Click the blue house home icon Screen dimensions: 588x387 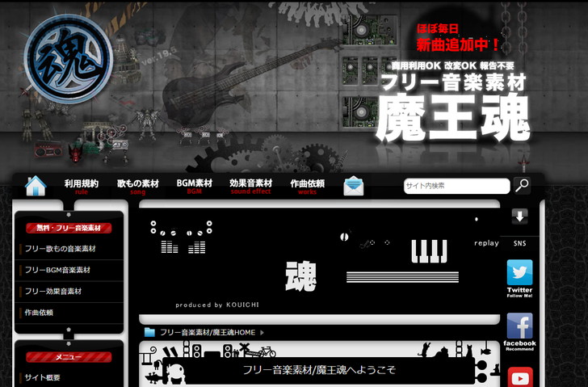(x=36, y=186)
